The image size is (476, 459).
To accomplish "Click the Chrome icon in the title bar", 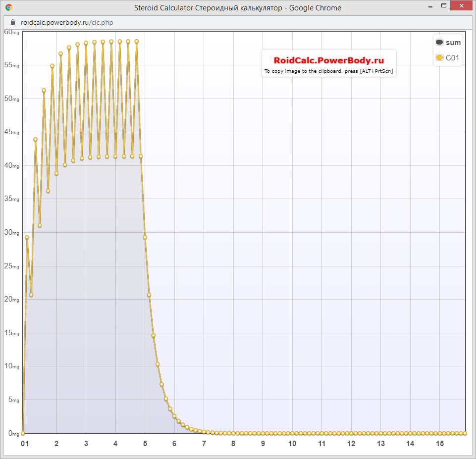I will coord(9,8).
